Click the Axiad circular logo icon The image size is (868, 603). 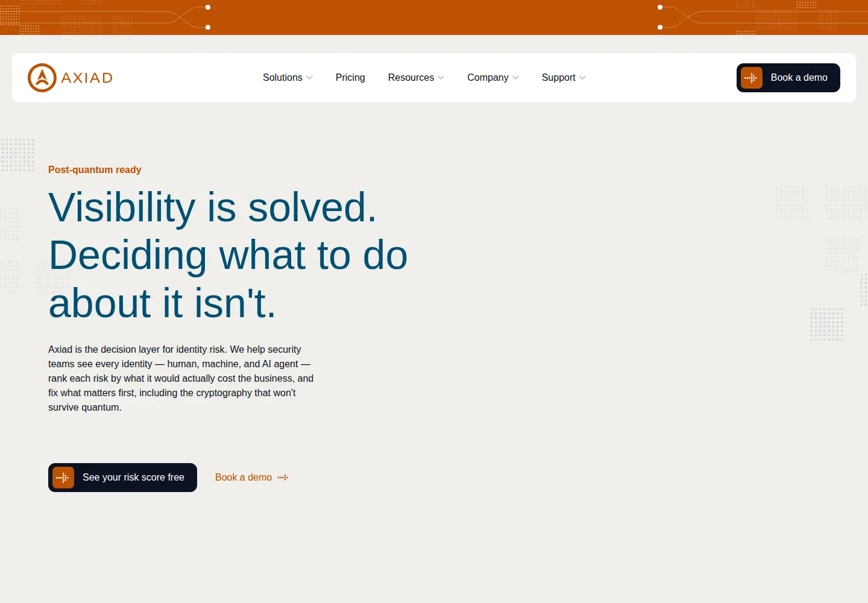(42, 78)
